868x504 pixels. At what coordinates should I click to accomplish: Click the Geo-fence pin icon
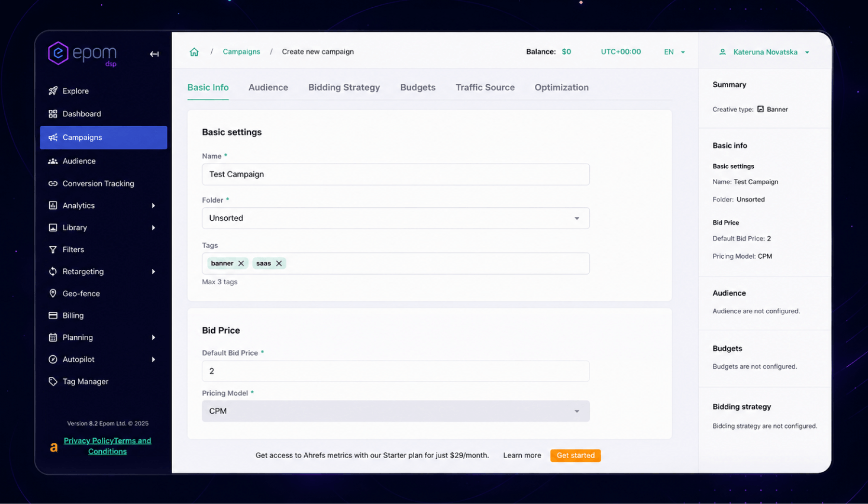click(53, 293)
